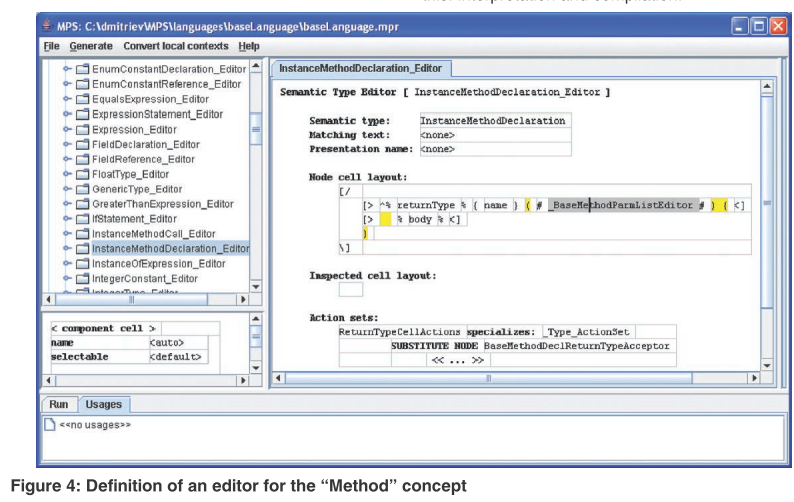The width and height of the screenshot is (794, 502).
Task: Expand the IfStatement_Editor tree node
Action: pos(67,219)
